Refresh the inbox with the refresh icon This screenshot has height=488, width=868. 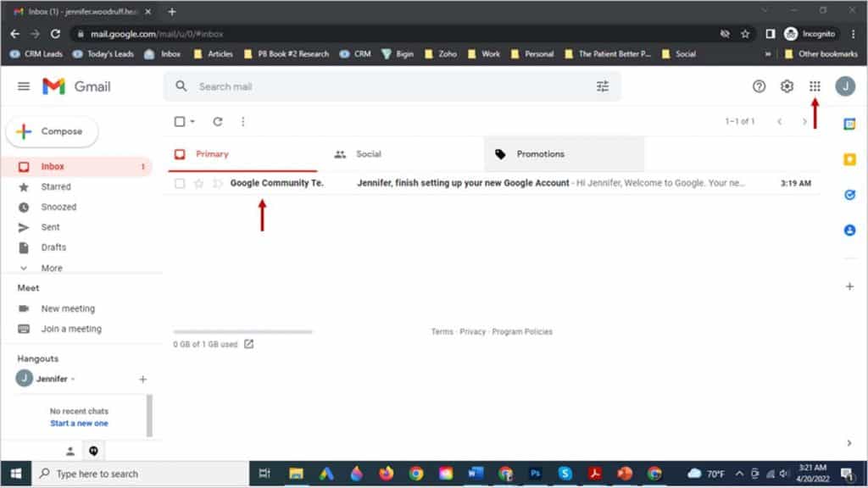pos(218,121)
